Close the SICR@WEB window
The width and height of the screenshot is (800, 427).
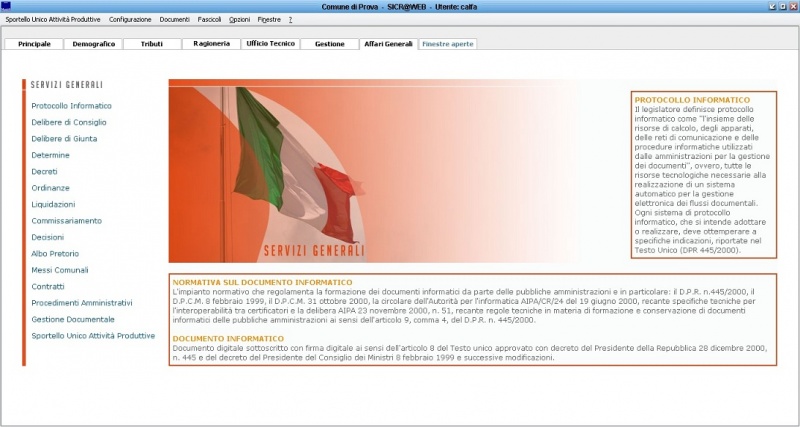tap(792, 7)
